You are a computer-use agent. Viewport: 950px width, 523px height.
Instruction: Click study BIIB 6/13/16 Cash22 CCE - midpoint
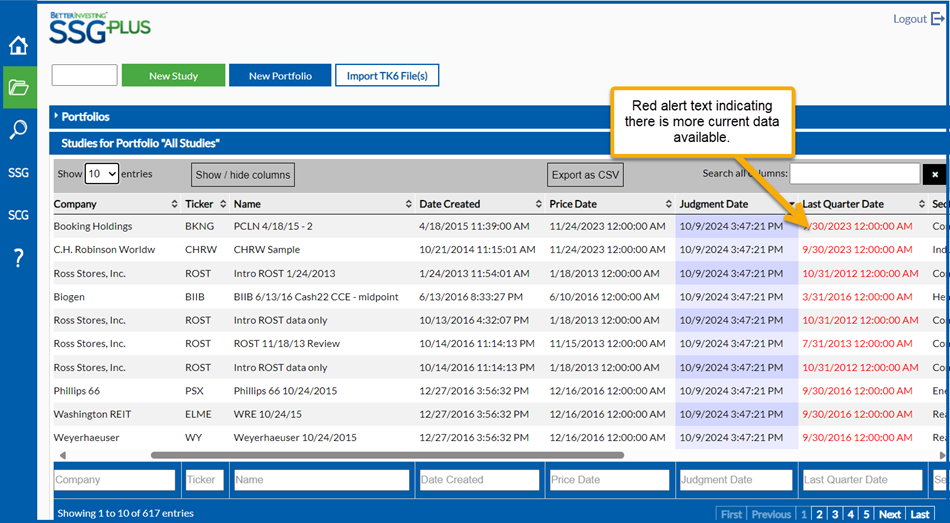click(x=316, y=297)
